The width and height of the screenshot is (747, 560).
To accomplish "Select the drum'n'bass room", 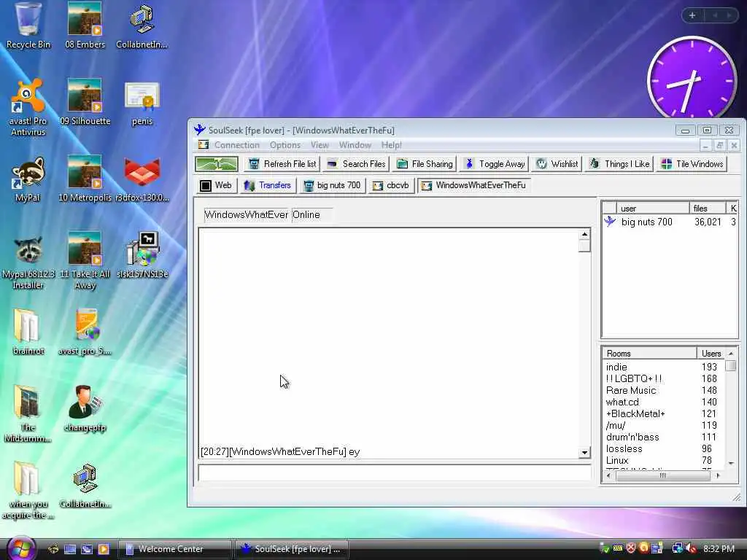I will point(663,437).
